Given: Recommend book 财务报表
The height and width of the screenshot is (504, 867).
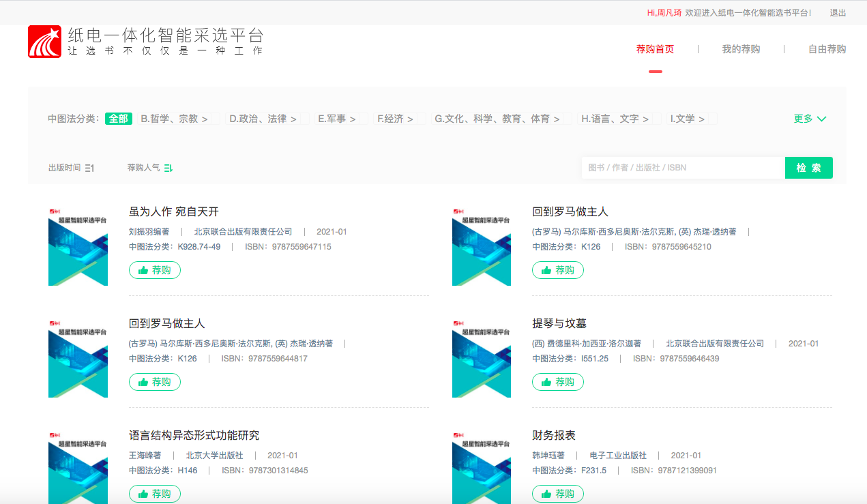Looking at the screenshot, I should point(557,494).
